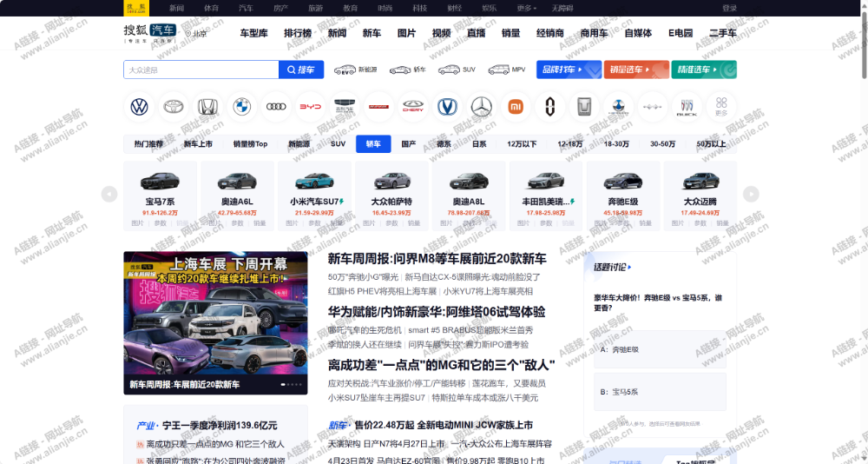
Task: Select the 新能源 category tab
Action: tap(299, 144)
